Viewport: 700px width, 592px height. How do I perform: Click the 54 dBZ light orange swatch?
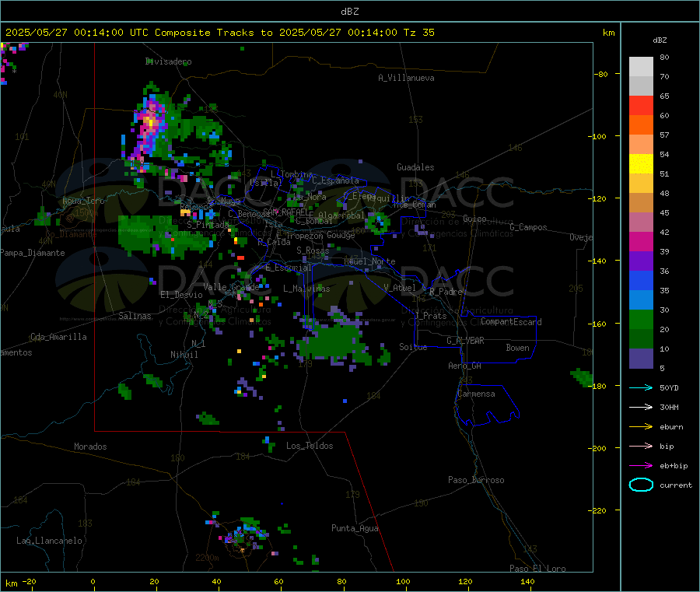click(641, 145)
